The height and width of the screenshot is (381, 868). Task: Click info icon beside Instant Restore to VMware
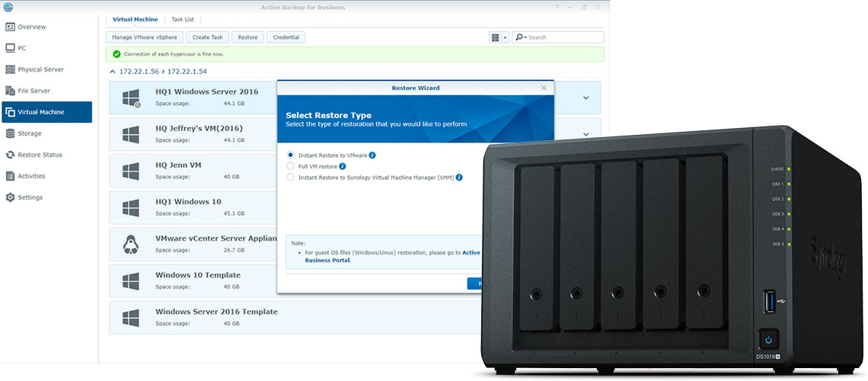click(x=372, y=155)
